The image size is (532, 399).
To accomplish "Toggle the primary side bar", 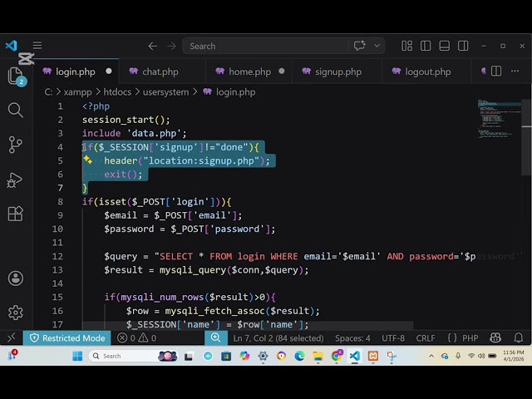I will (x=426, y=46).
